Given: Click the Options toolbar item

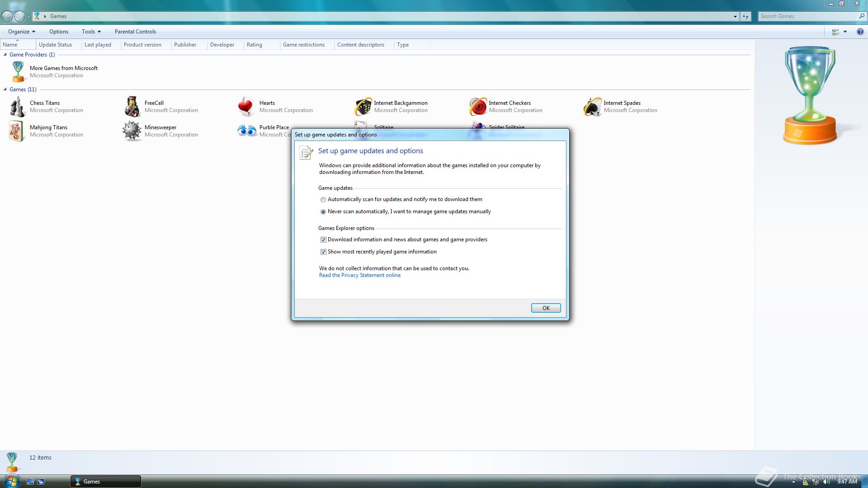Looking at the screenshot, I should (x=59, y=32).
